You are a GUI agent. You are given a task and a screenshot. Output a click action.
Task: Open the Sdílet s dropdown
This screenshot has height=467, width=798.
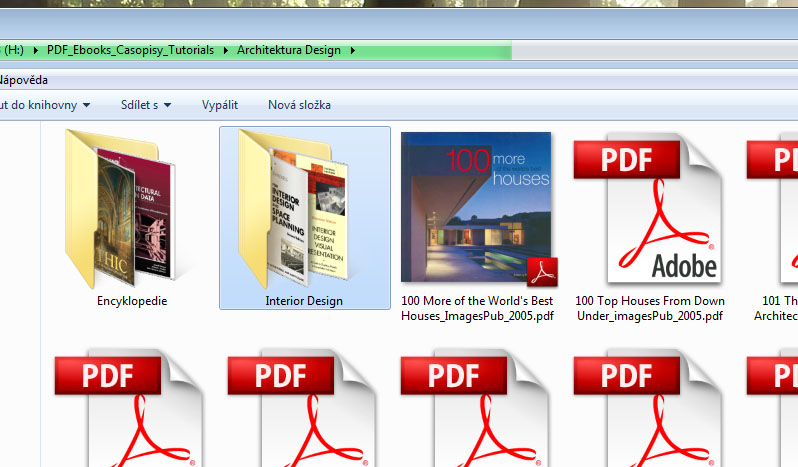pyautogui.click(x=146, y=105)
